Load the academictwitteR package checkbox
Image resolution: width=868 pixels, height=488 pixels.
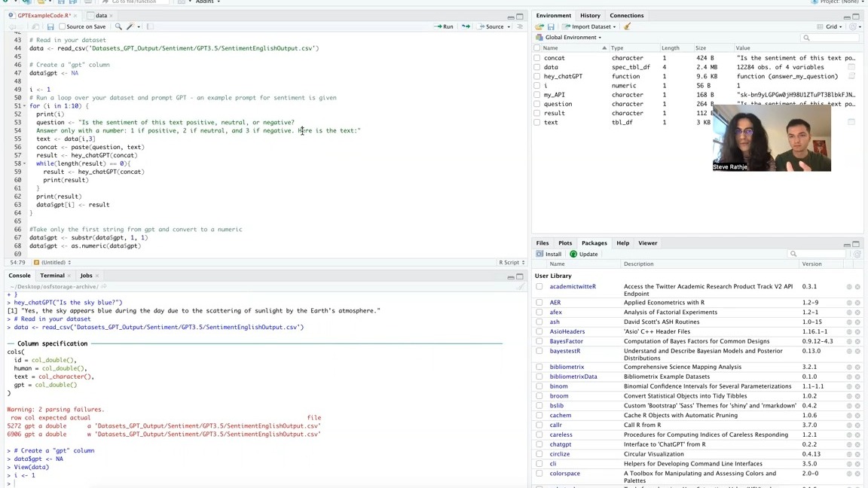(x=539, y=287)
